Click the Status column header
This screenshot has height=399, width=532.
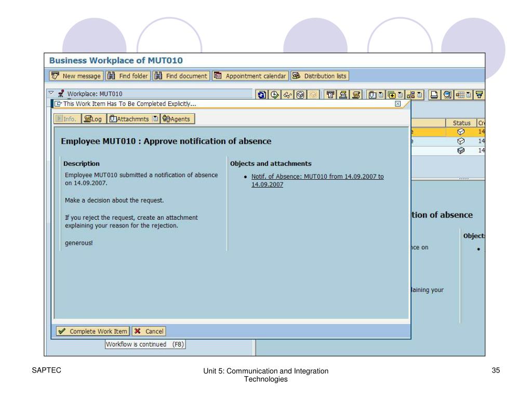point(461,123)
